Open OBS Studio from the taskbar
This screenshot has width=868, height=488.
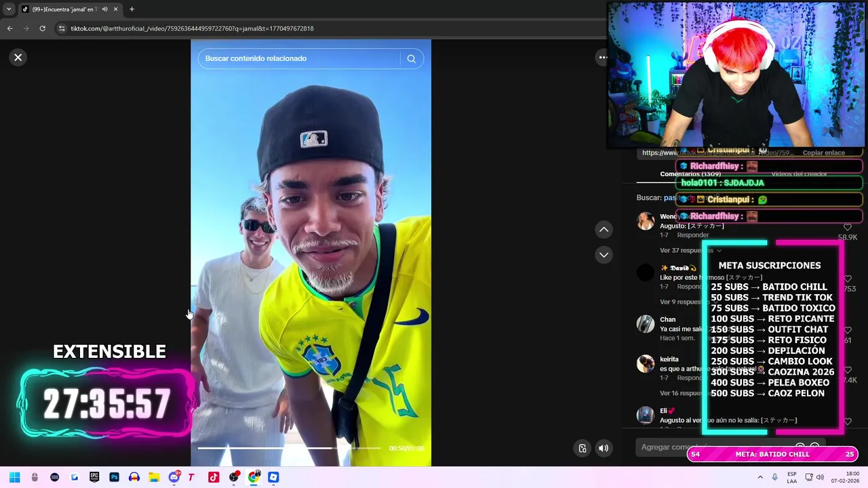234,477
